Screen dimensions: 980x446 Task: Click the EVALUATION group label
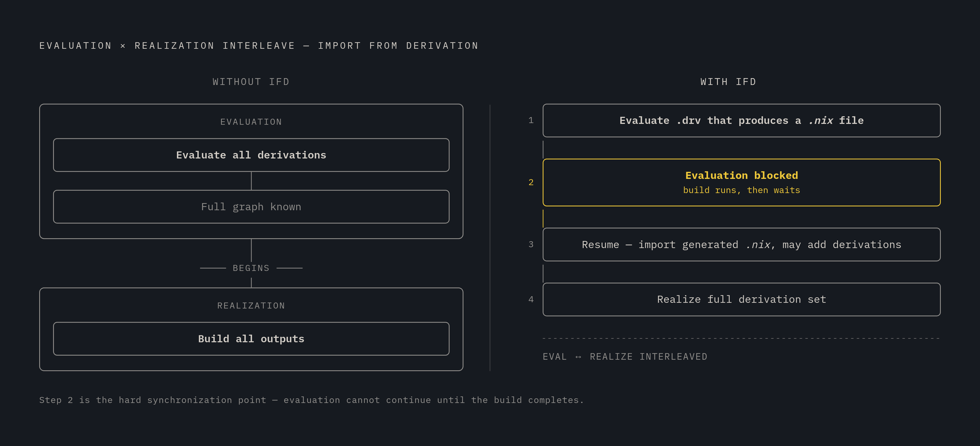click(x=251, y=122)
